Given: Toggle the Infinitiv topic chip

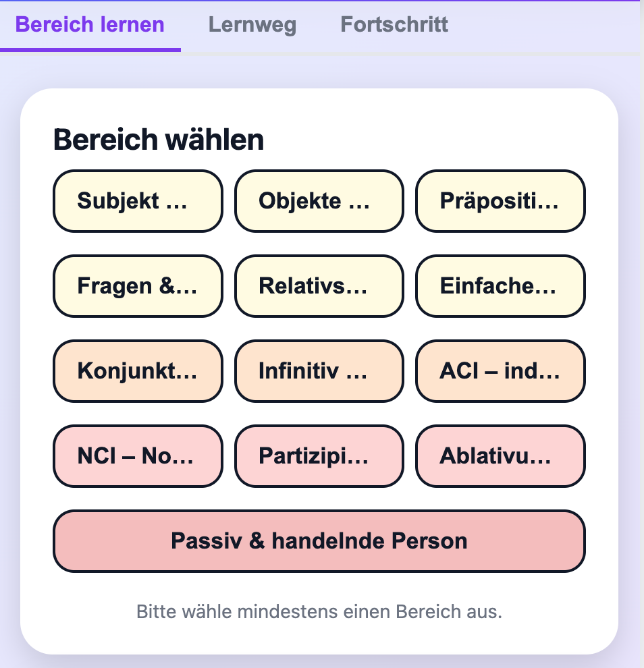Looking at the screenshot, I should 319,371.
